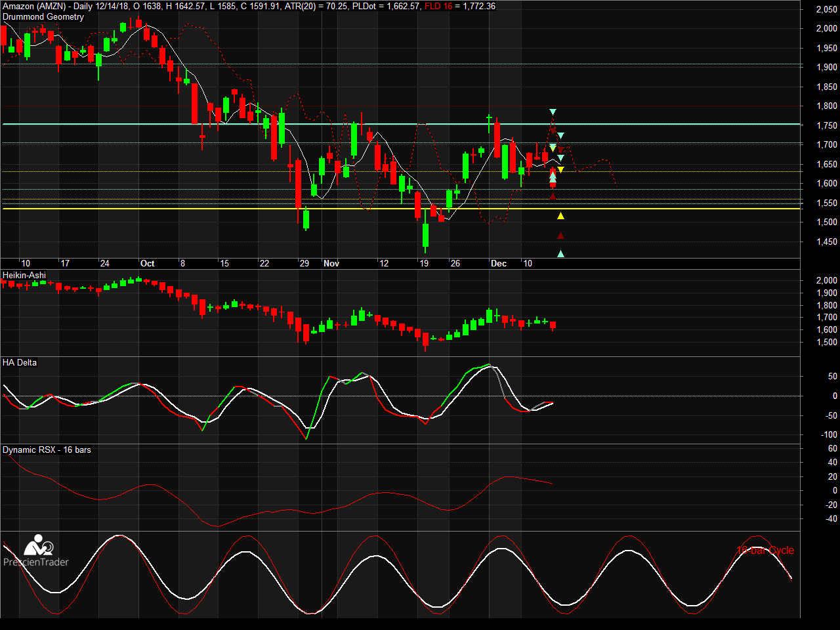Click the 'H 1642.57' high value in header
This screenshot has width=840, height=630.
click(x=186, y=6)
